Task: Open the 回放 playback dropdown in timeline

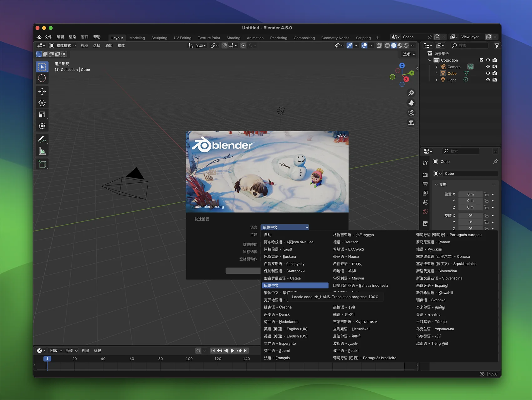Action: click(56, 351)
